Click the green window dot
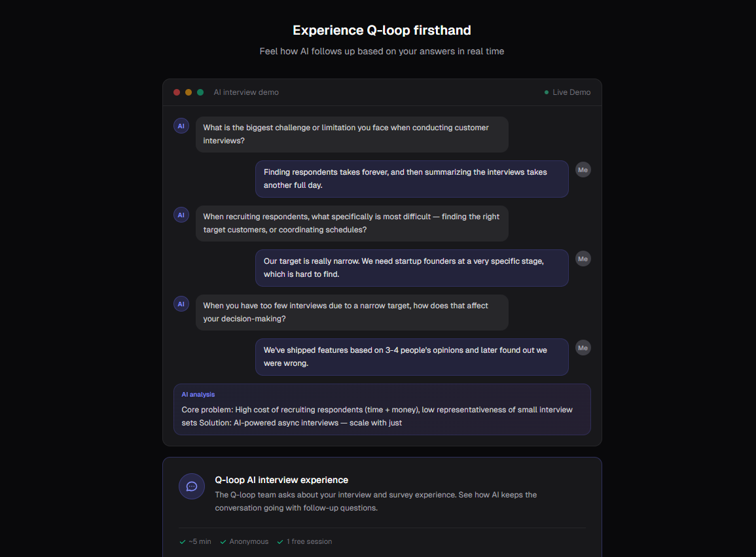 click(x=200, y=92)
